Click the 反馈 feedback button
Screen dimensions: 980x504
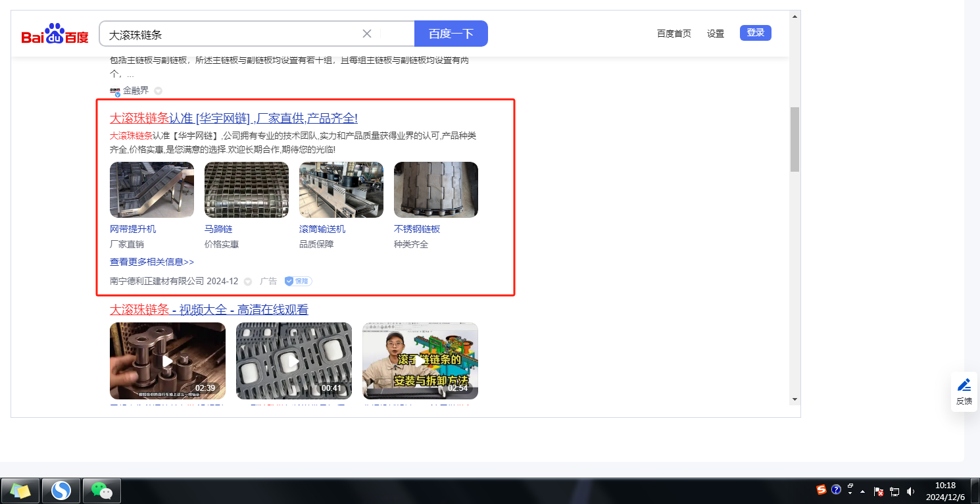click(x=964, y=392)
